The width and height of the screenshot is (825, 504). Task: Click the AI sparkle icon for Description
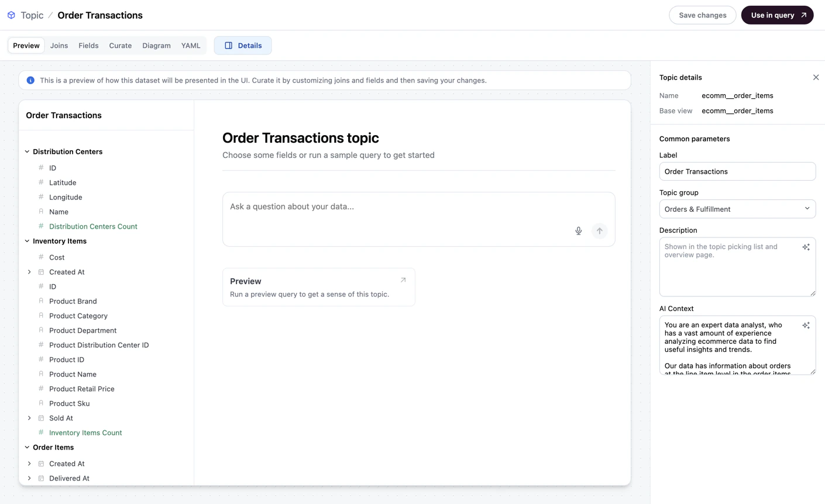[806, 247]
